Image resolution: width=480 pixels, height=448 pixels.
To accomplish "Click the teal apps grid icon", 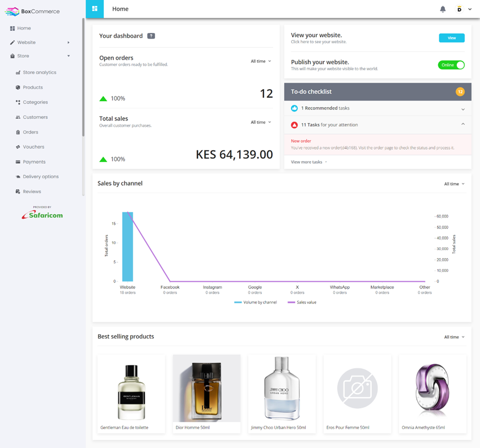I will (94, 9).
